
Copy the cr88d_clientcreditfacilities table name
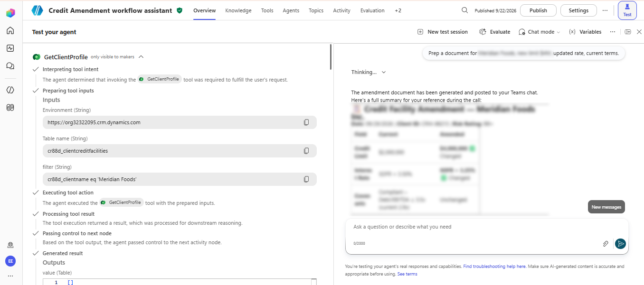(306, 151)
